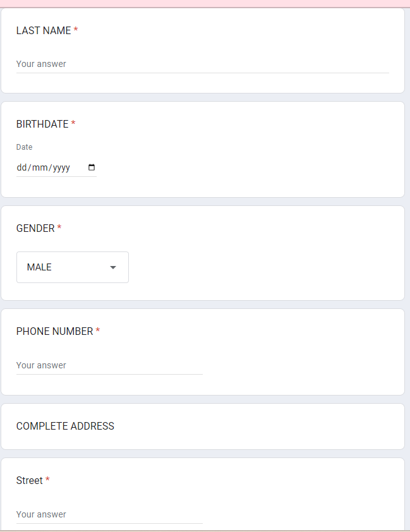The image size is (410, 532).
Task: Click the BIRTHDATE question label
Action: 42,124
